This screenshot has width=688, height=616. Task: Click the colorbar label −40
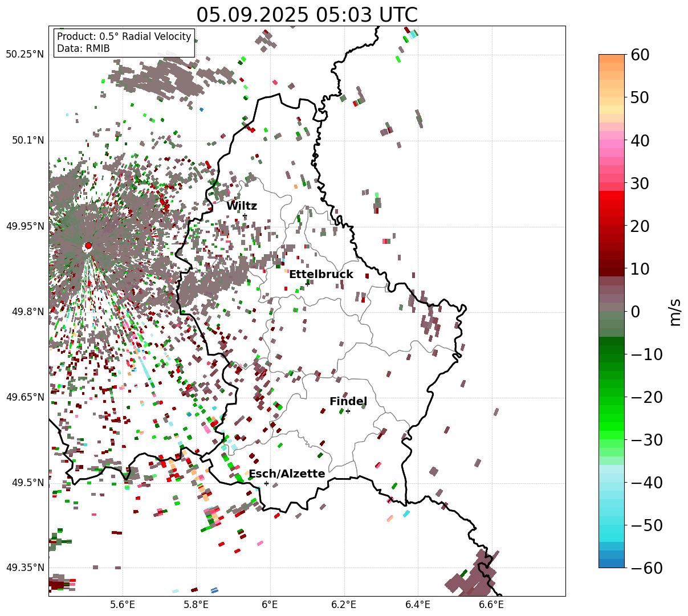pos(646,482)
